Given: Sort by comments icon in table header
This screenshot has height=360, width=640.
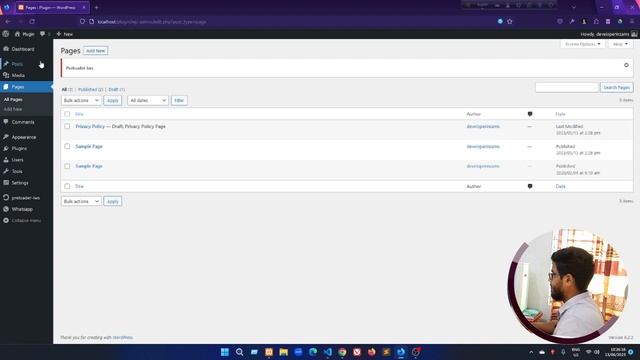Looking at the screenshot, I should click(530, 114).
